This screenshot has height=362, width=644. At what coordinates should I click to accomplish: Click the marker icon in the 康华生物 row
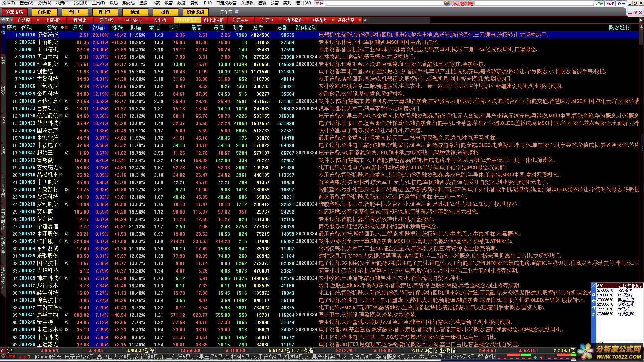(x=66, y=315)
